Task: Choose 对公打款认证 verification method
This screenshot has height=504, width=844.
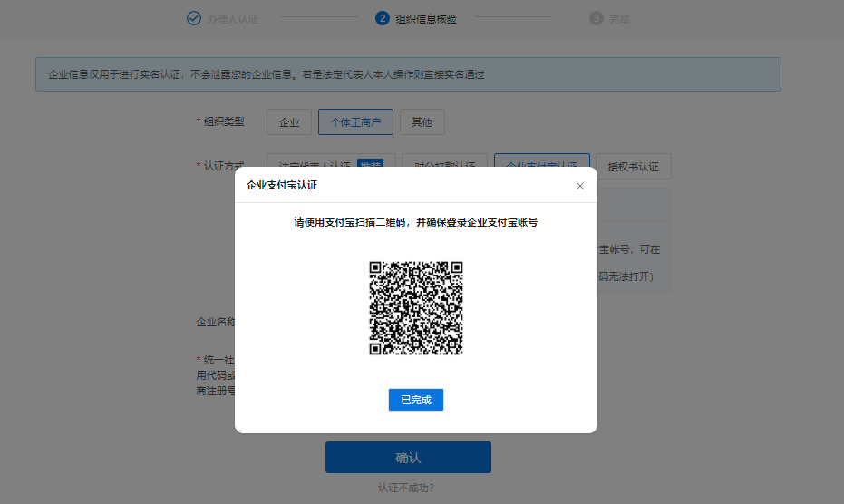Action: tap(444, 161)
